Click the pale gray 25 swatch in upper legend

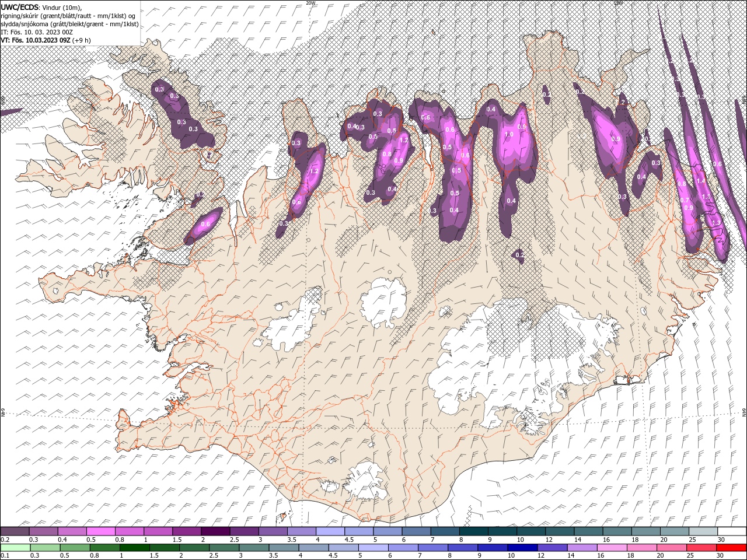point(703,531)
